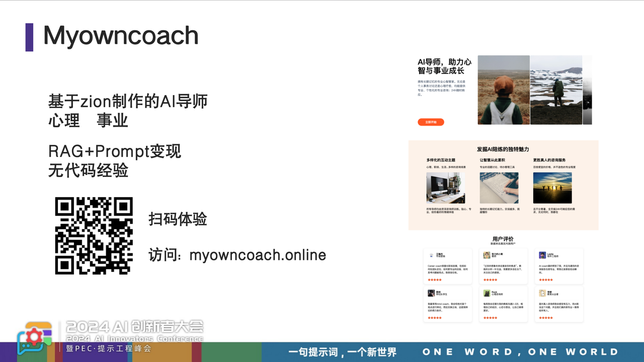Click the AI Innovators Conference logo icon

(x=35, y=339)
